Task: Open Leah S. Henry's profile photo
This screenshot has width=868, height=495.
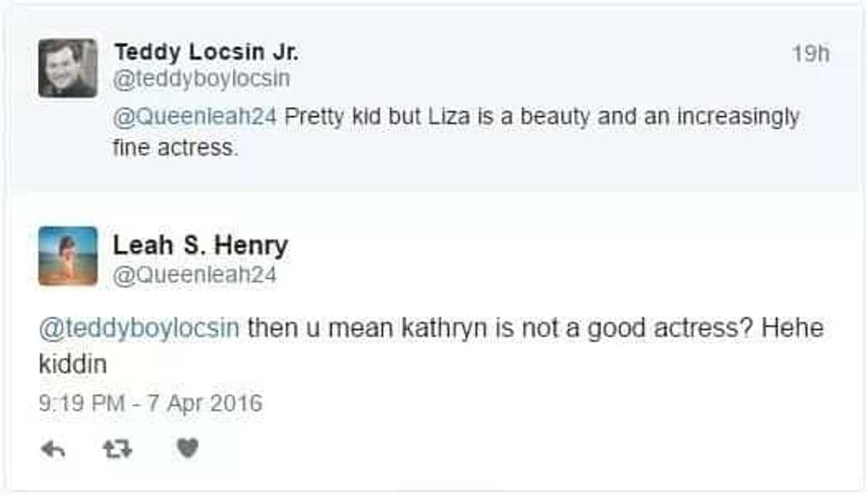Action: point(68,256)
